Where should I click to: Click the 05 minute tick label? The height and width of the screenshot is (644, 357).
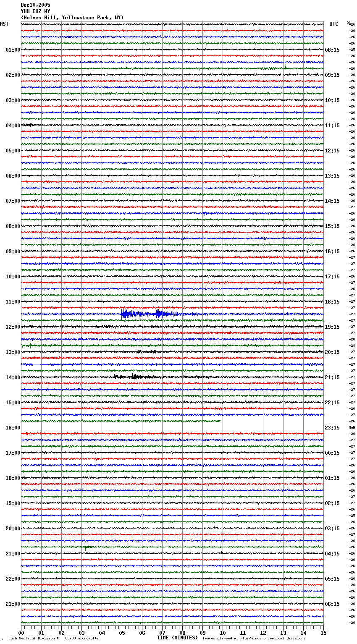[x=122, y=633]
